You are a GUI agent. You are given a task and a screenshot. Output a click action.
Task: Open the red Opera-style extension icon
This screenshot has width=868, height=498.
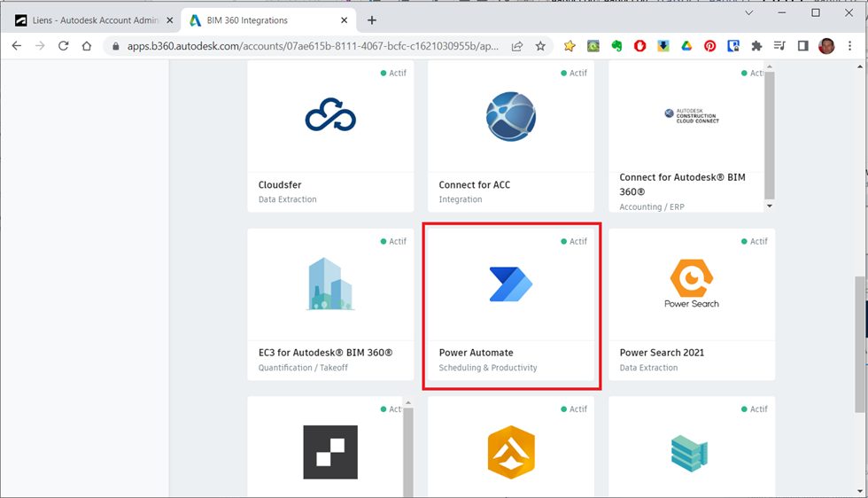tap(639, 47)
